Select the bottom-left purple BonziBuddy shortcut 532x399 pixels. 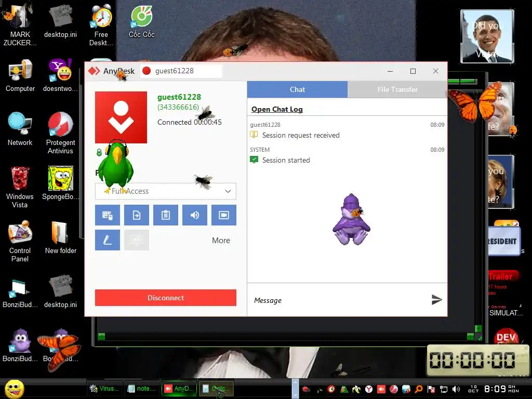tap(20, 345)
